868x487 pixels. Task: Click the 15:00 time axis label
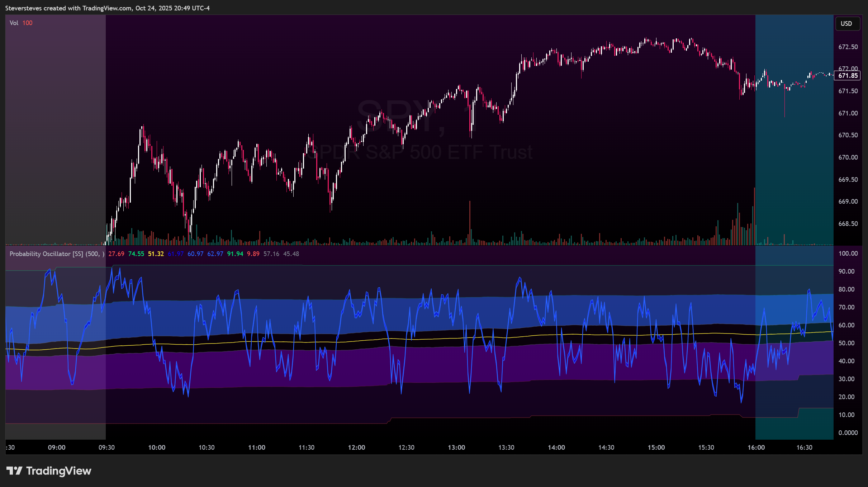coord(656,448)
